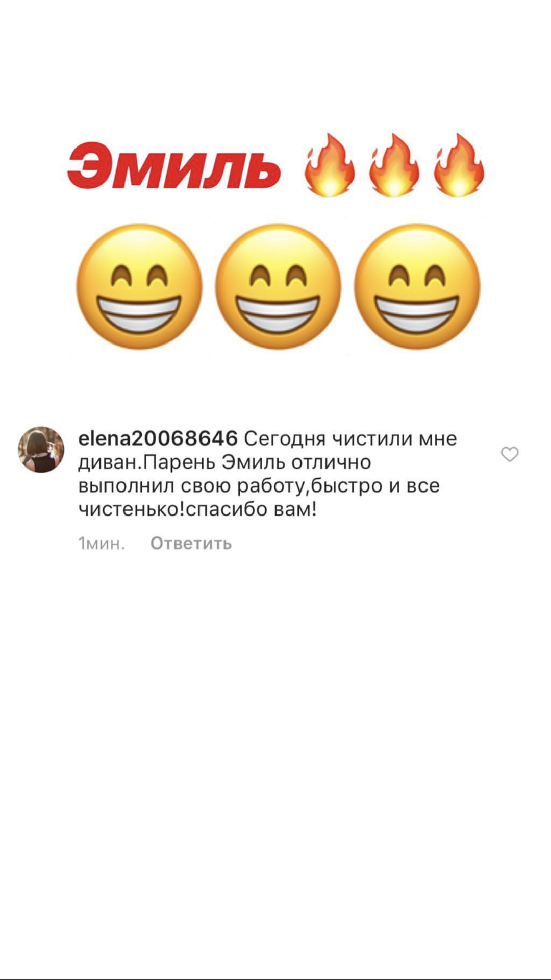Screen dimensions: 551x980
Task: Click the 1мин. comment timestamp
Action: (101, 543)
